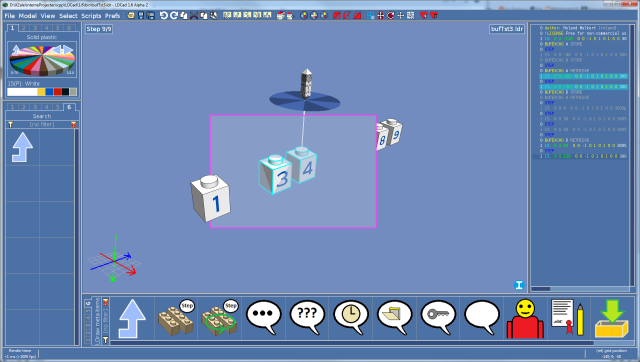Viewport: 640px width, 362px height.
Task: Click the scissors cut icon
Action: click(193, 16)
